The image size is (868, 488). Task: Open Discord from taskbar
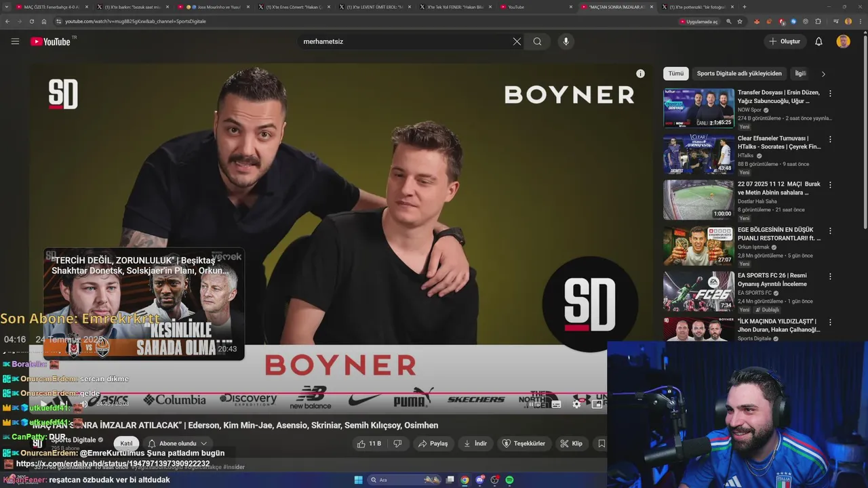click(x=479, y=480)
